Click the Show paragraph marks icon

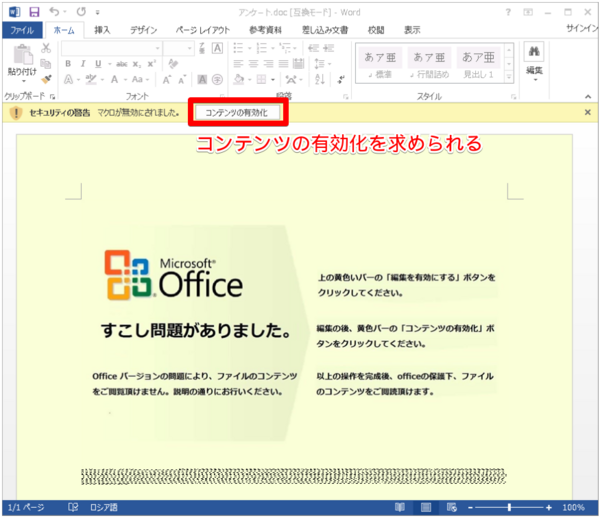pyautogui.click(x=341, y=79)
